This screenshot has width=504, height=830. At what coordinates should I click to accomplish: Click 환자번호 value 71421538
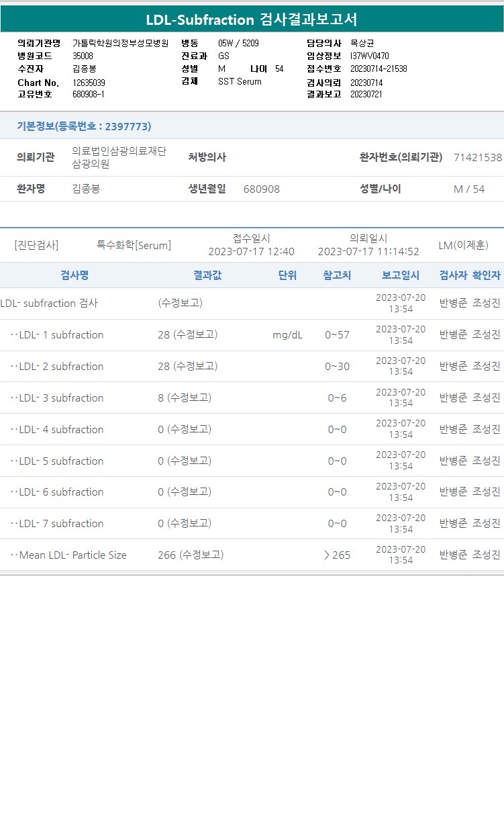tap(478, 157)
